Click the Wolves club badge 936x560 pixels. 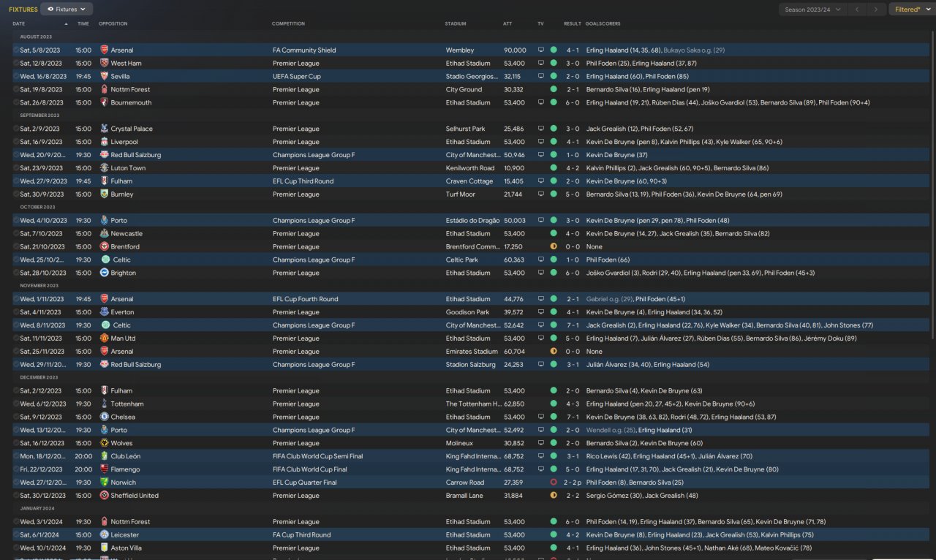[105, 444]
